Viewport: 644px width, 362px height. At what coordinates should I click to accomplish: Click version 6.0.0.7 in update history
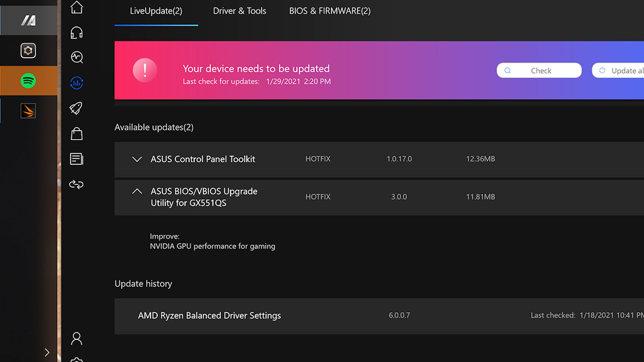pyautogui.click(x=399, y=315)
